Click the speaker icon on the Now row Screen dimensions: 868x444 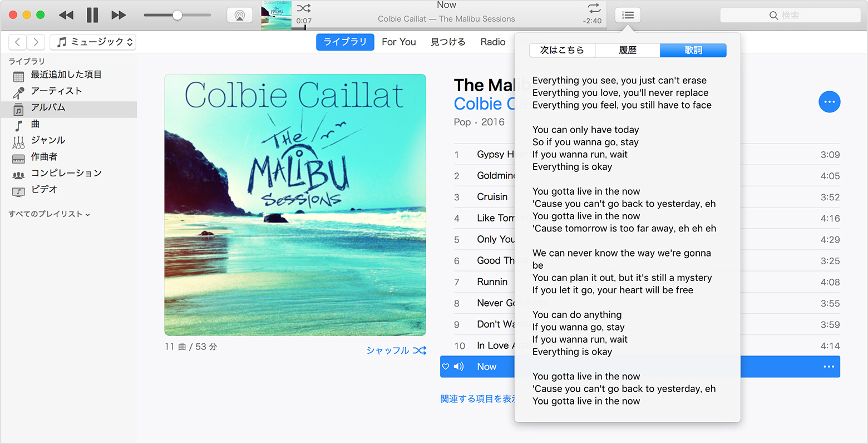click(458, 366)
